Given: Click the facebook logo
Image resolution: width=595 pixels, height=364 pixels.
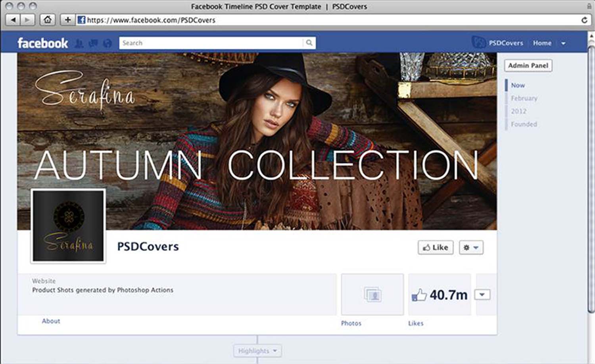Looking at the screenshot, I should 42,43.
